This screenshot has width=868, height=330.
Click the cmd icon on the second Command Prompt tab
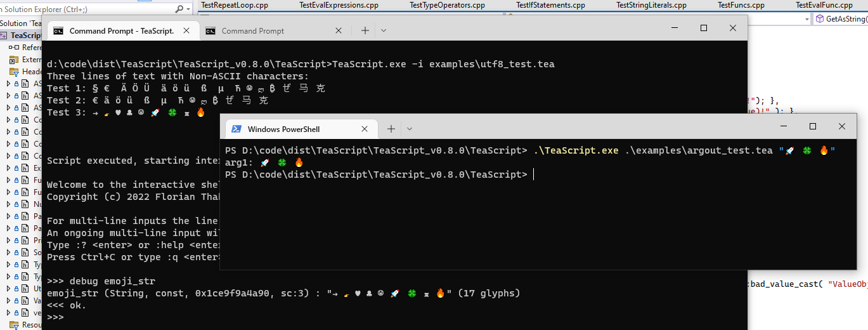tap(211, 30)
